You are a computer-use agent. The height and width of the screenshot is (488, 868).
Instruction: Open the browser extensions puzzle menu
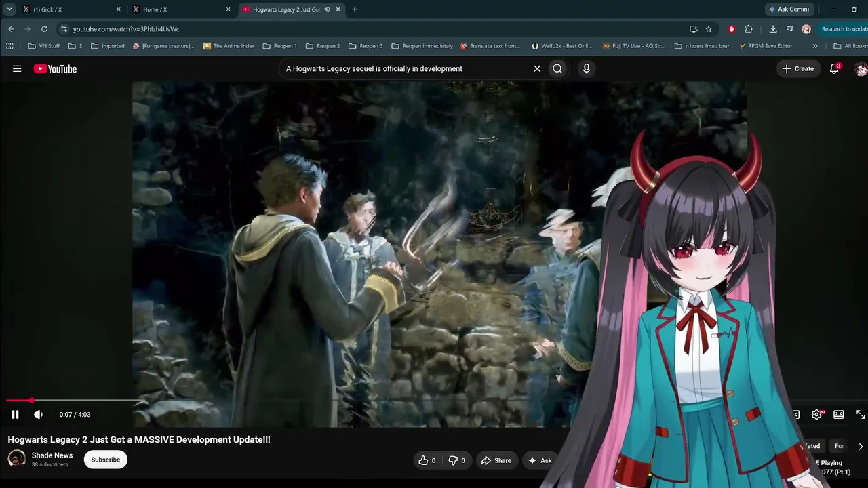[749, 29]
